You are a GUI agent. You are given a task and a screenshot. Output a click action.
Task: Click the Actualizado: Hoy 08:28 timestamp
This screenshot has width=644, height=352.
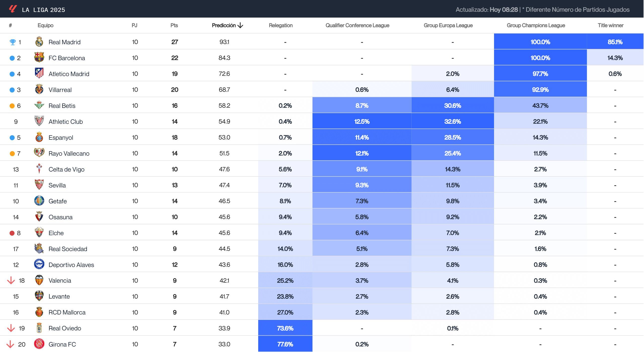click(x=495, y=10)
